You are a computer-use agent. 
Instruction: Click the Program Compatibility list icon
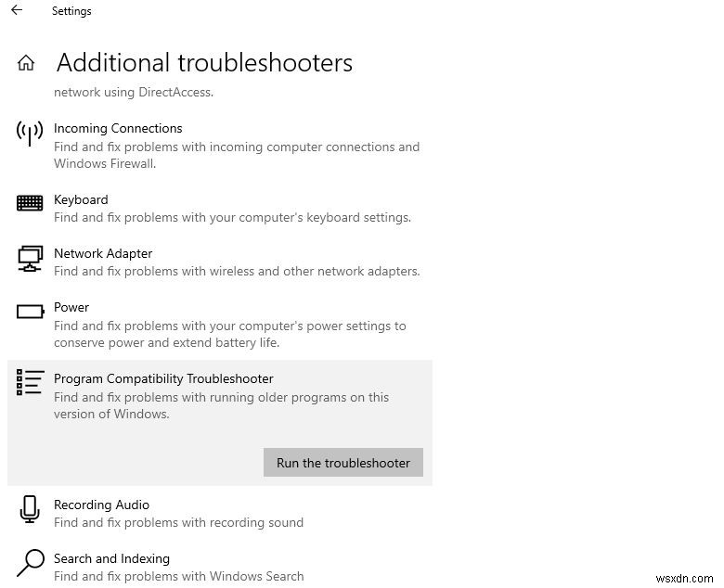[30, 382]
